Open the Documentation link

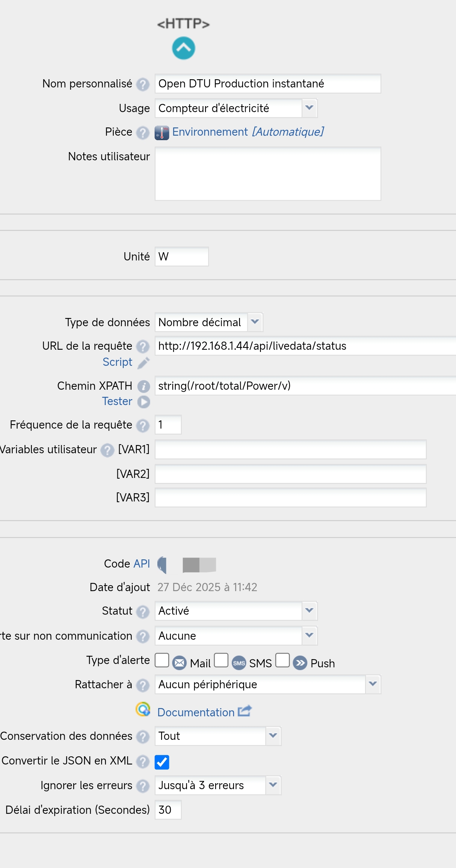click(x=196, y=712)
